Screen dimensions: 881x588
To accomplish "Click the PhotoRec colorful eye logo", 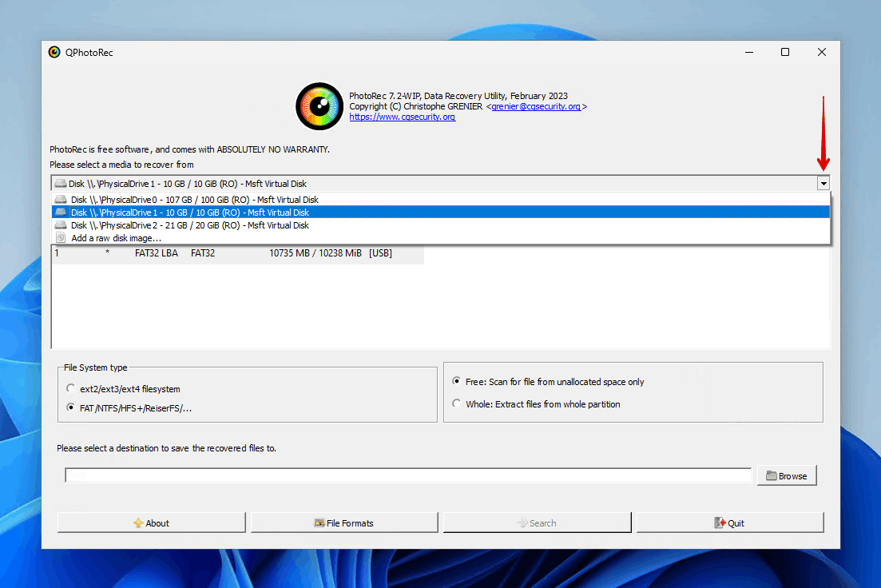I will click(x=319, y=106).
